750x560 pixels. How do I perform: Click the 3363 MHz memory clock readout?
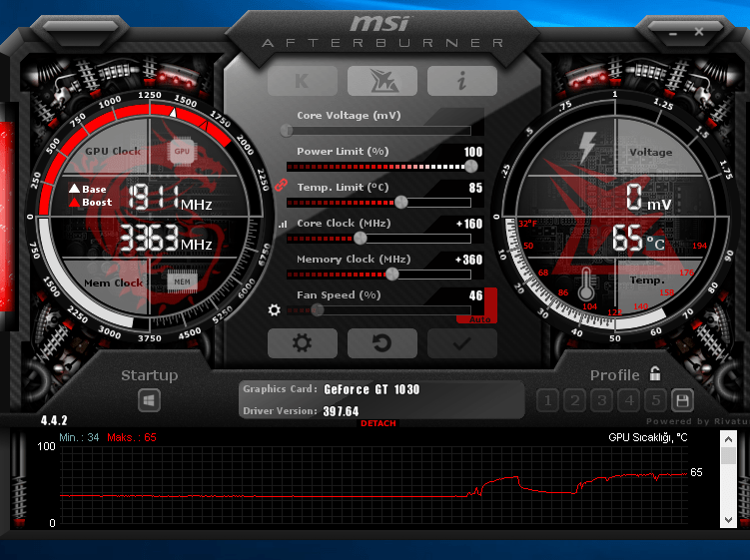tap(166, 238)
